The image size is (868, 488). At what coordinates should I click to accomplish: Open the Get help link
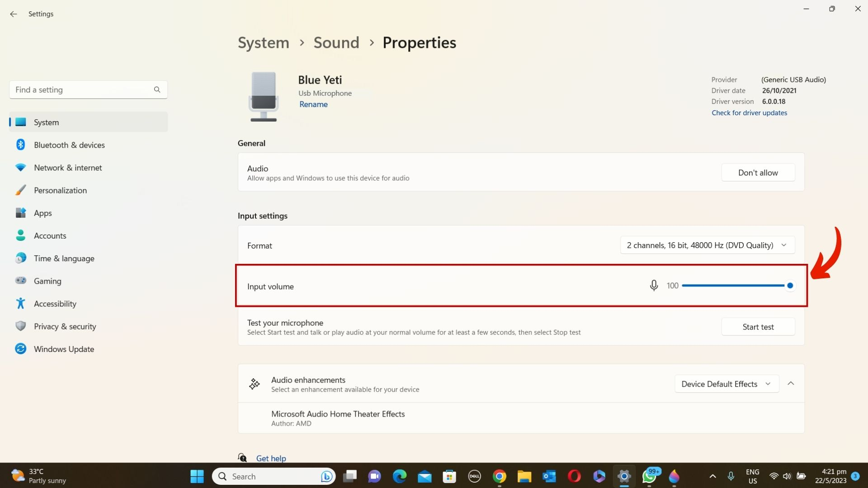point(271,458)
